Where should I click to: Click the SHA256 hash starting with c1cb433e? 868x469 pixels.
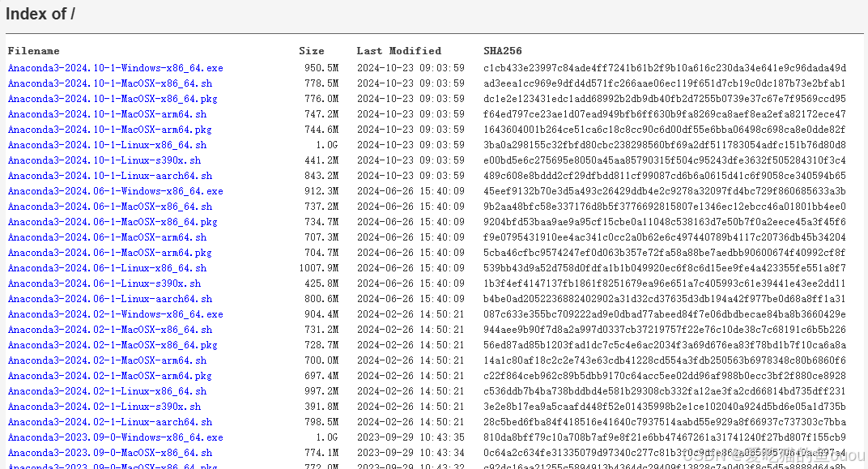pos(664,68)
